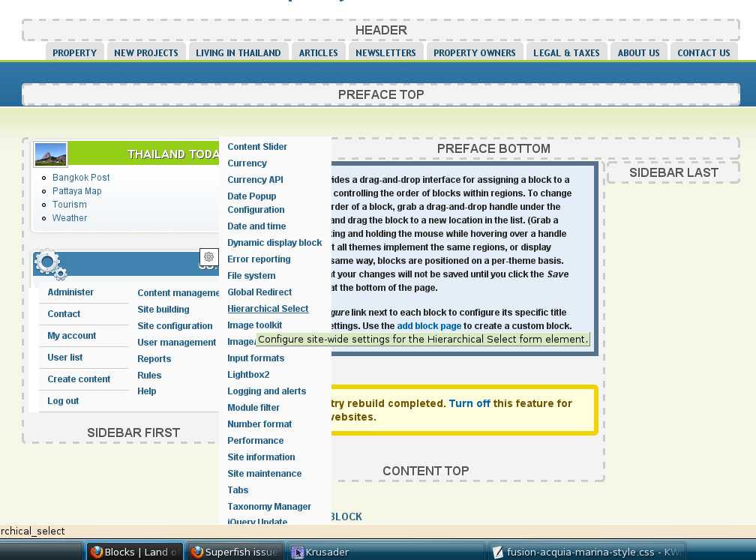
Task: Click the small overlapping gear below the large gear
Action: 60,273
